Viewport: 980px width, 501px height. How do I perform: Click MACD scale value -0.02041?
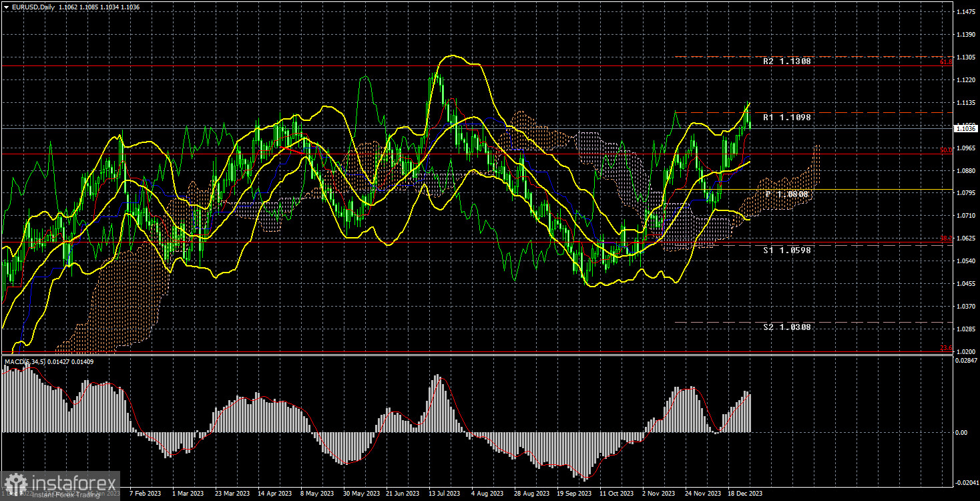tap(966, 483)
